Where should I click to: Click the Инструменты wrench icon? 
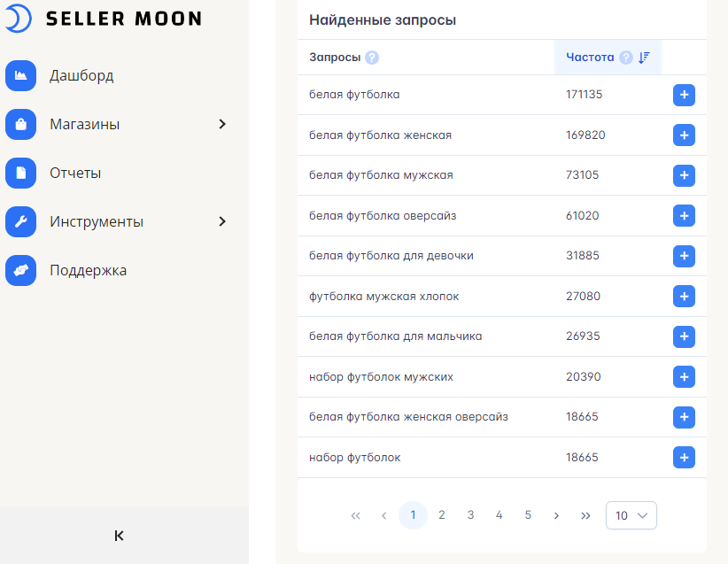click(21, 222)
